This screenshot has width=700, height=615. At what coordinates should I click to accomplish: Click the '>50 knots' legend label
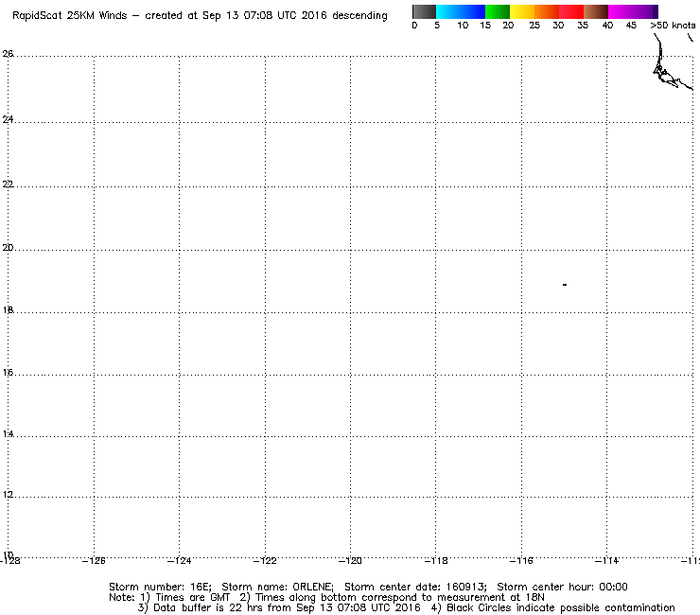pyautogui.click(x=673, y=26)
